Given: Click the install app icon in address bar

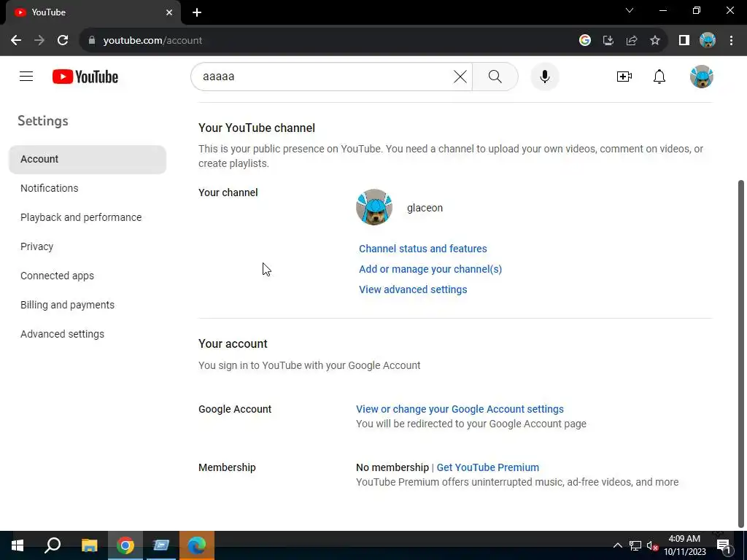Looking at the screenshot, I should coord(608,41).
